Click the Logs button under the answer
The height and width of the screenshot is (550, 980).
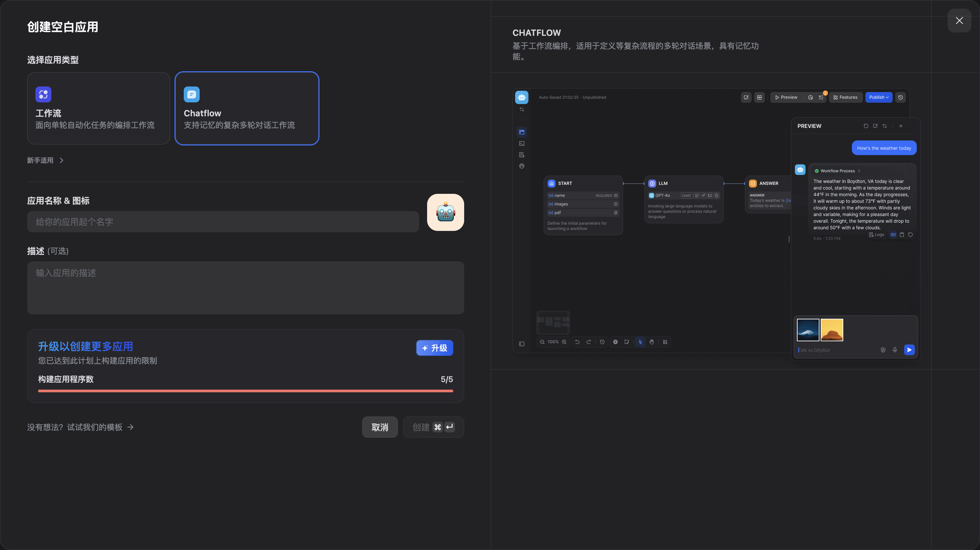pos(876,235)
